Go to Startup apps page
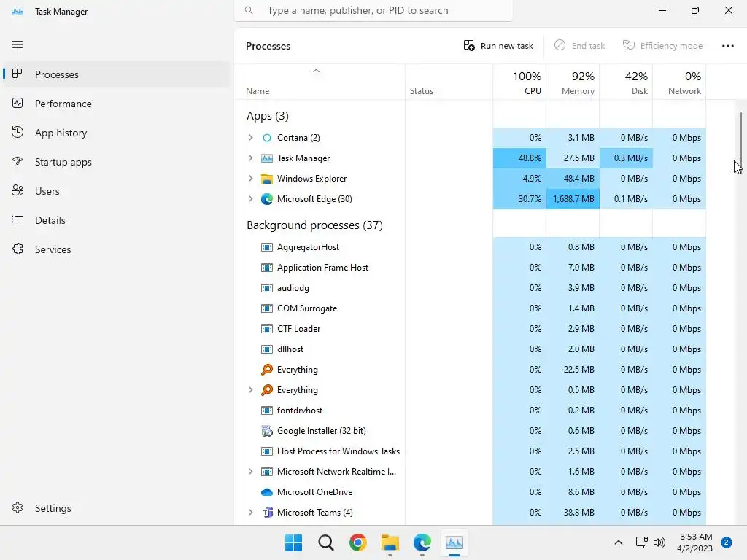This screenshot has height=560, width=747. [x=117, y=162]
